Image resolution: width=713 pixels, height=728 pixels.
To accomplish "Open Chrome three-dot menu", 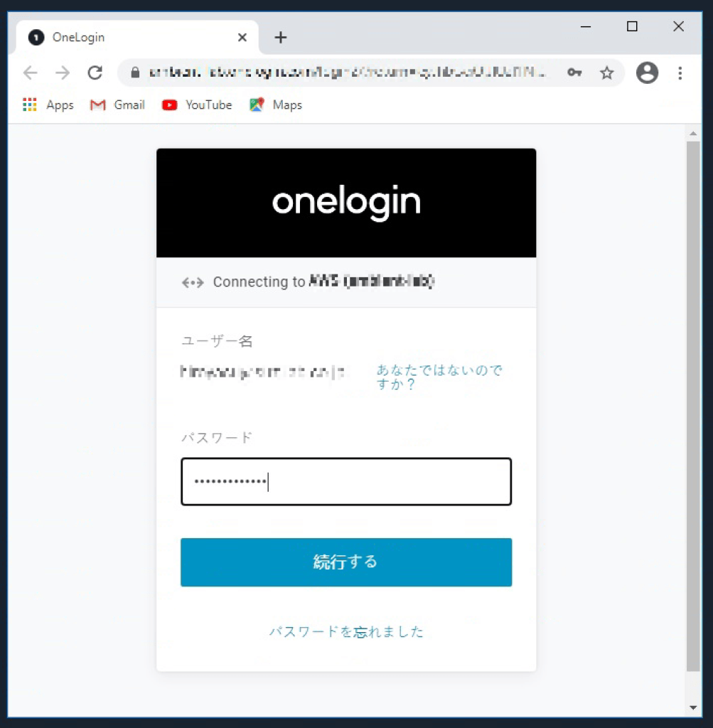I will coord(680,73).
